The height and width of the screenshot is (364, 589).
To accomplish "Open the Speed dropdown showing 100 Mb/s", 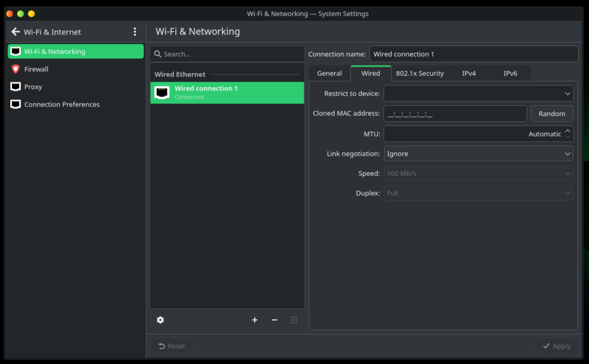I will 478,173.
